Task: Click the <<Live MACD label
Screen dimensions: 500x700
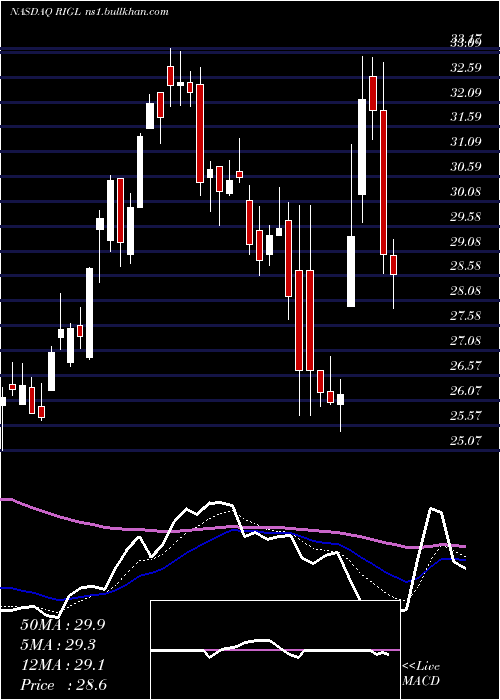Action: (421, 674)
